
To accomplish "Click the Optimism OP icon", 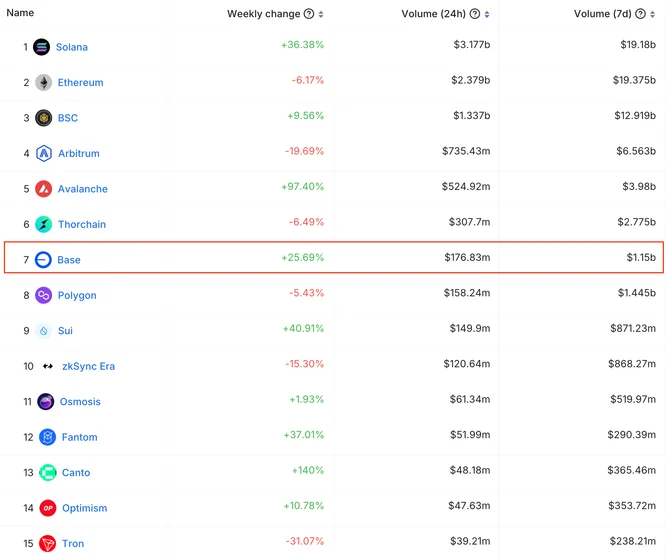I will 48,508.
